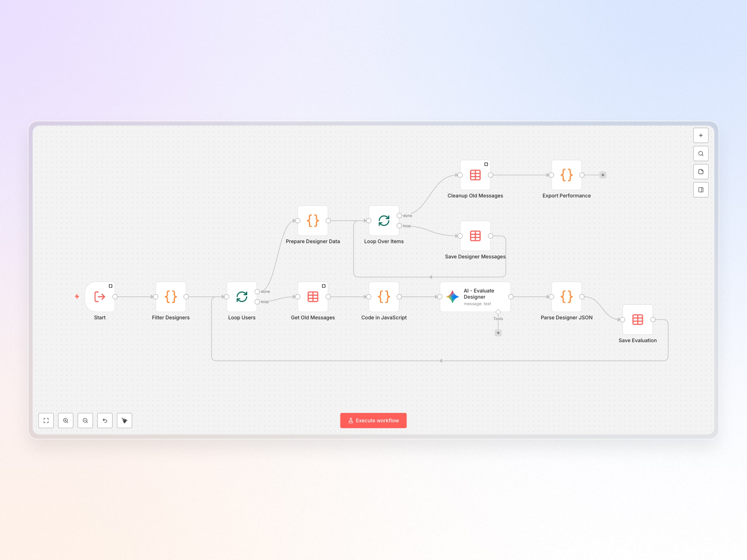
Task: Select the Export Performance node
Action: [566, 175]
